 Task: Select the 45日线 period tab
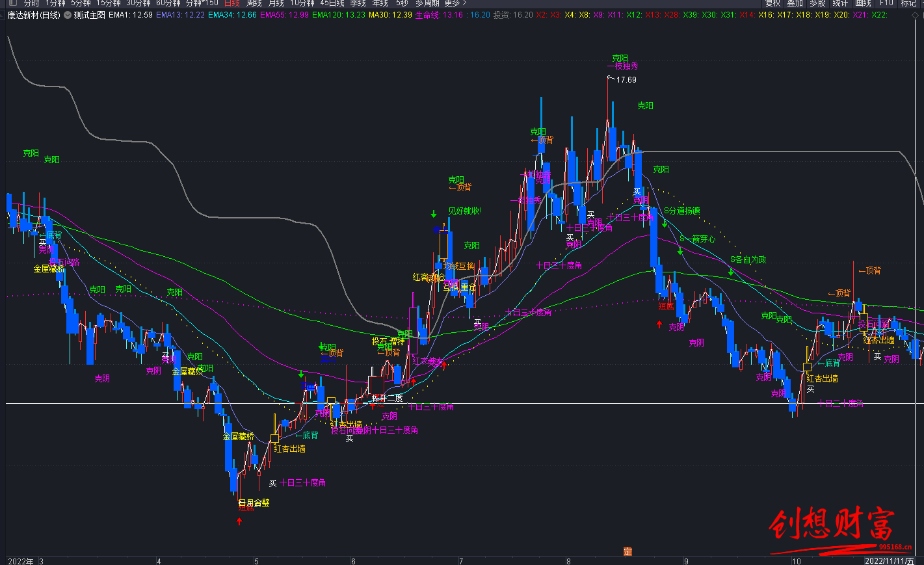point(332,3)
